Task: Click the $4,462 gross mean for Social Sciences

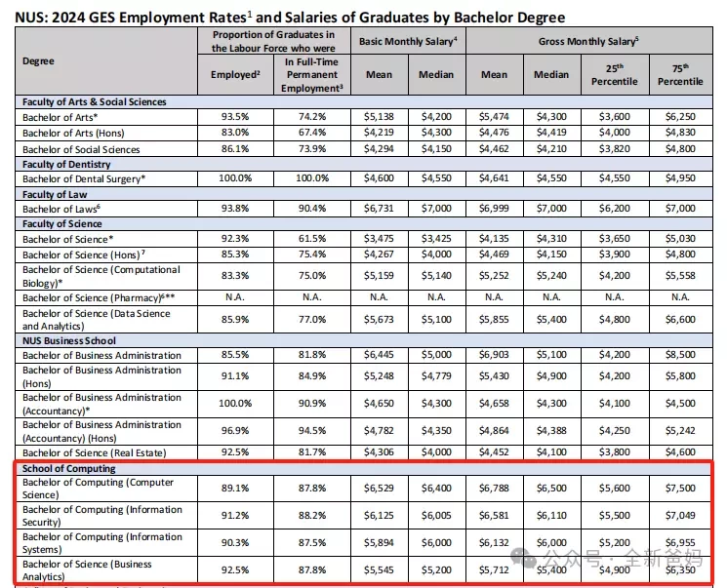Action: [x=494, y=149]
